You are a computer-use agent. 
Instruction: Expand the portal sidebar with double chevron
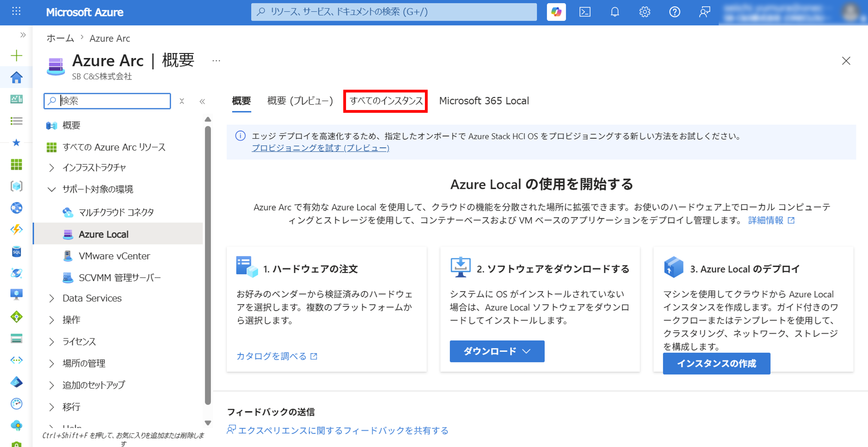[23, 35]
